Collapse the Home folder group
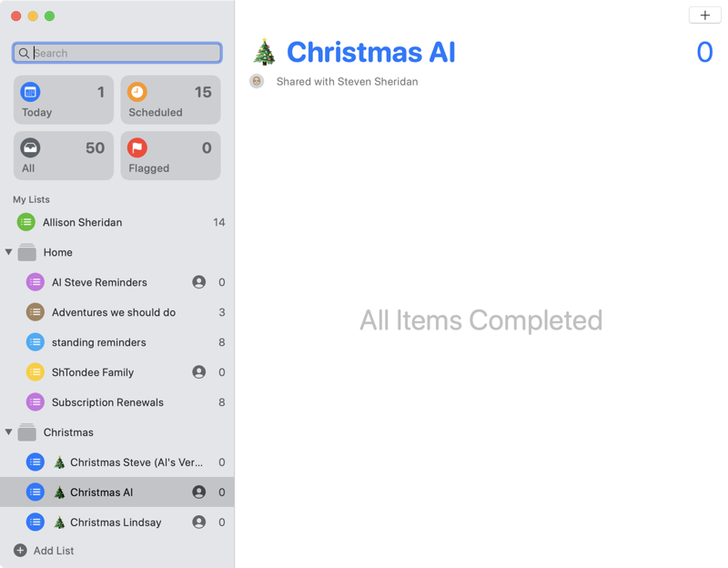 pyautogui.click(x=9, y=252)
